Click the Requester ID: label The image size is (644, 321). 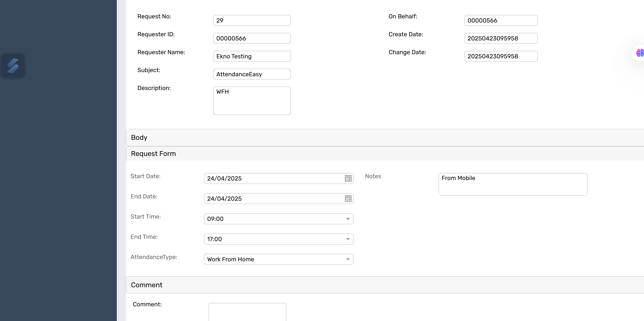156,34
